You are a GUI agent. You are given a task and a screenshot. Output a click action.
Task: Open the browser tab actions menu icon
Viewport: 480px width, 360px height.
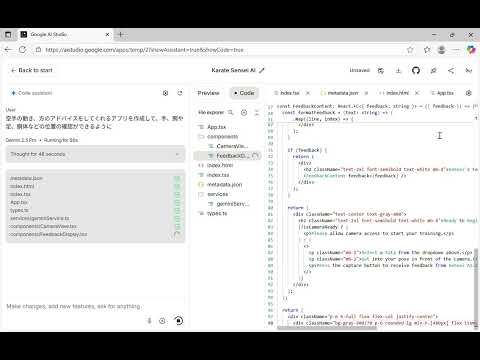pyautogui.click(x=8, y=34)
